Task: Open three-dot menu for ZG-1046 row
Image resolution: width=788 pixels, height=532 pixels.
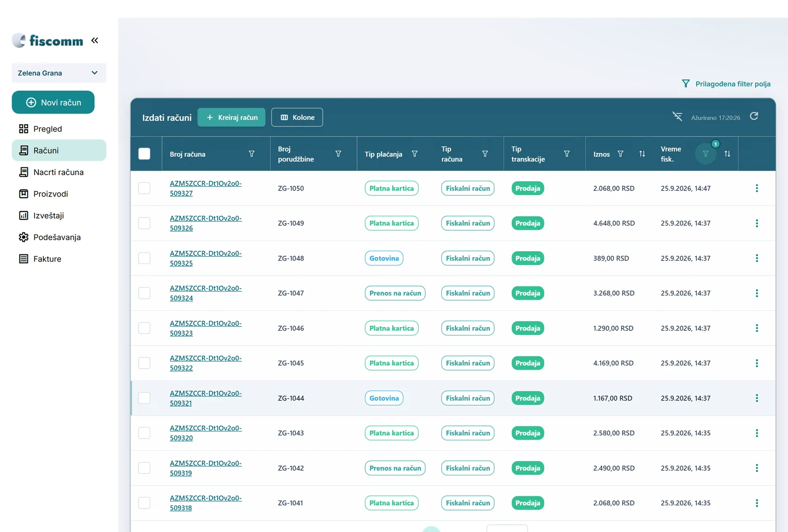Action: [757, 328]
